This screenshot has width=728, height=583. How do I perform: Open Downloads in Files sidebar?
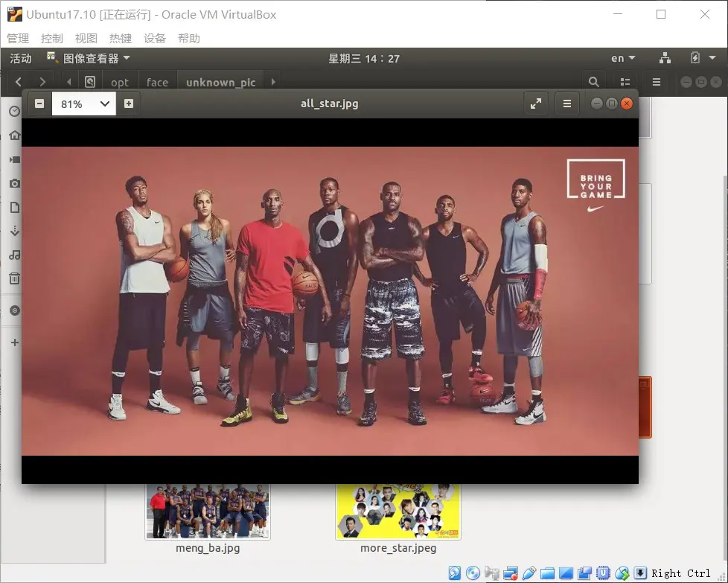14,231
